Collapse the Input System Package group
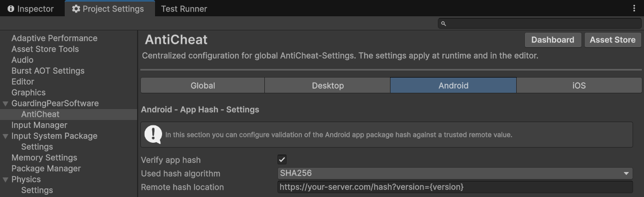The width and height of the screenshot is (644, 197). (5, 136)
